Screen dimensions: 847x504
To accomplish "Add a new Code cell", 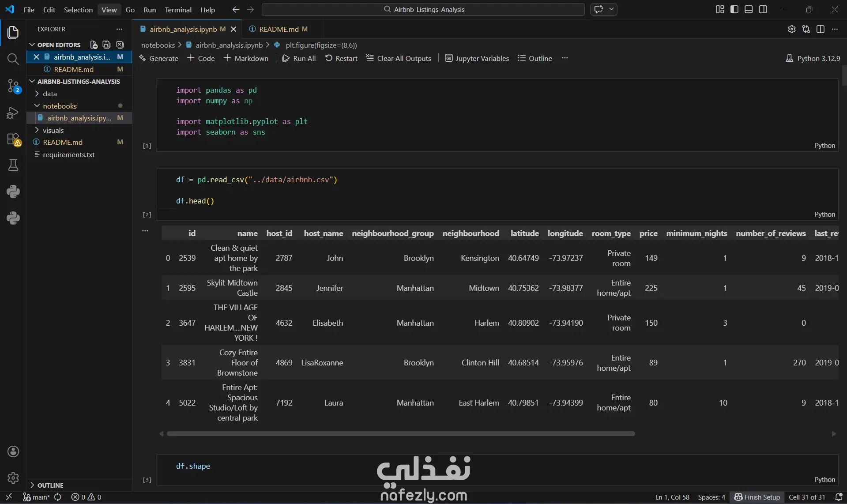I will click(201, 58).
